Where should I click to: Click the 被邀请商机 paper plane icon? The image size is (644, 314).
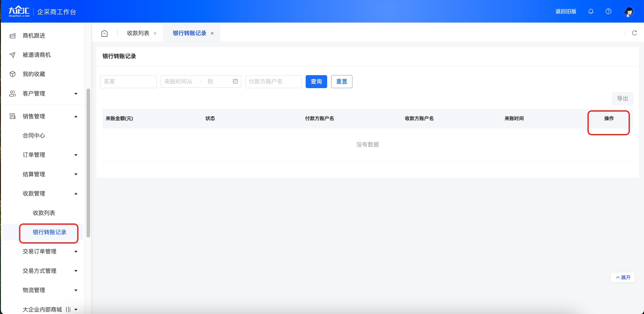click(13, 55)
